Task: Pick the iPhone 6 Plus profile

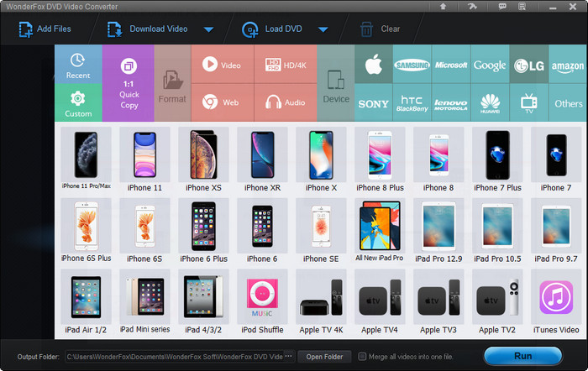Action: click(203, 230)
